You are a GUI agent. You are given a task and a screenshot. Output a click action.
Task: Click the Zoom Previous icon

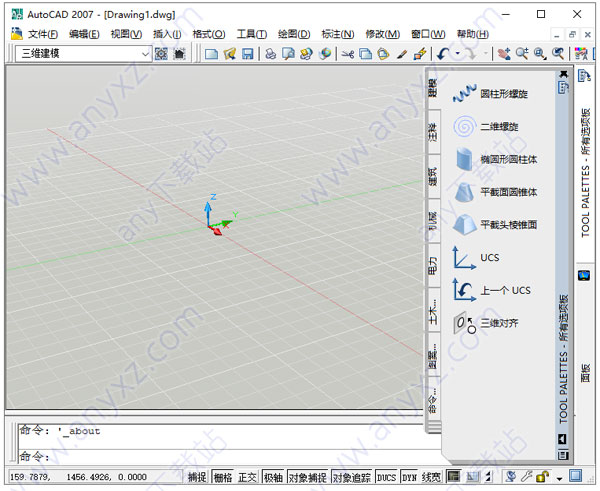558,54
